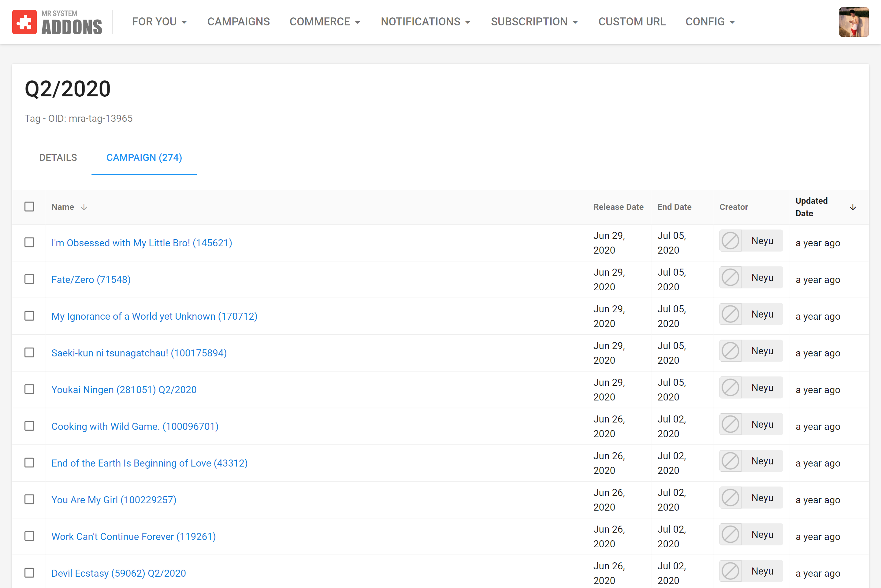The height and width of the screenshot is (588, 881).
Task: Open the COMMERCE dropdown in navbar
Action: point(325,22)
